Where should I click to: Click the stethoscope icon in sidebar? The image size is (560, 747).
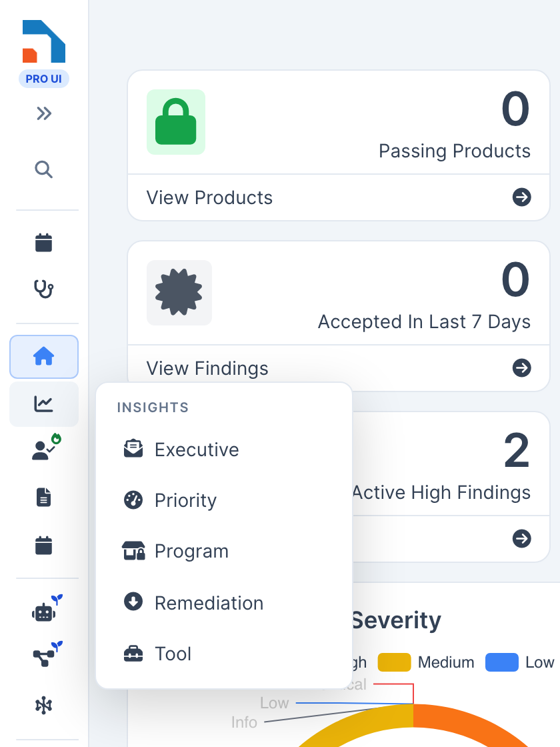[44, 289]
